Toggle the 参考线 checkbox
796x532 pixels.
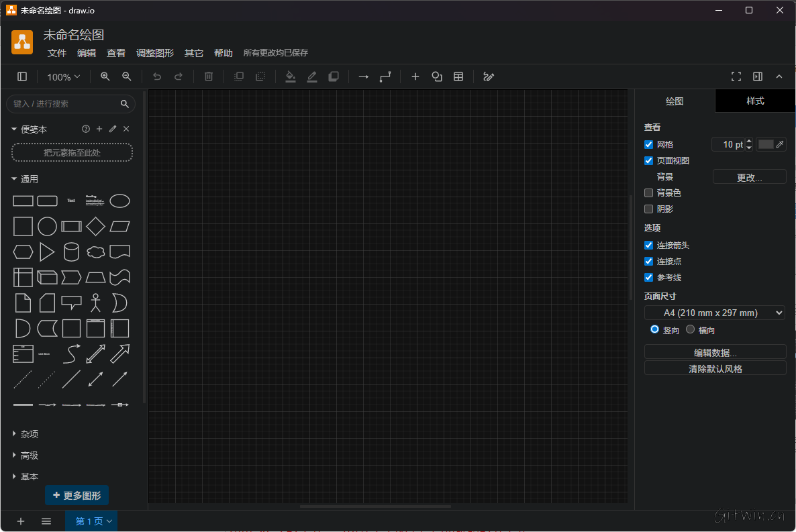(x=649, y=278)
